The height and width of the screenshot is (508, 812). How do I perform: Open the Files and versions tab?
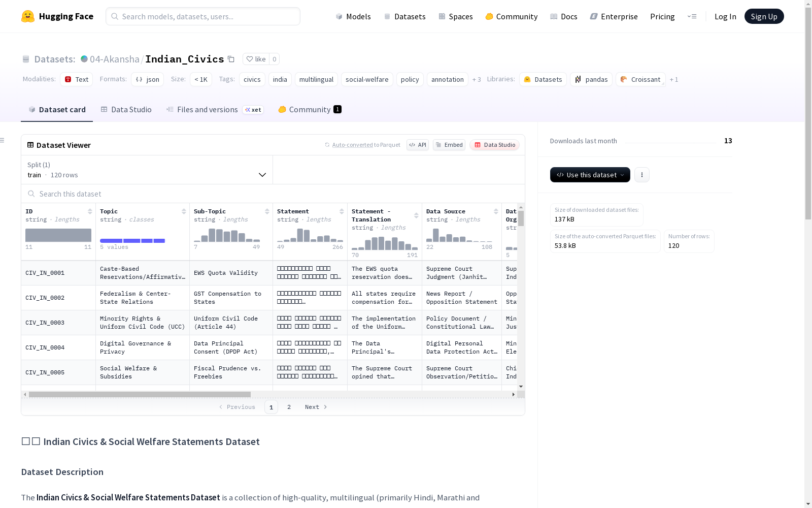tap(215, 110)
